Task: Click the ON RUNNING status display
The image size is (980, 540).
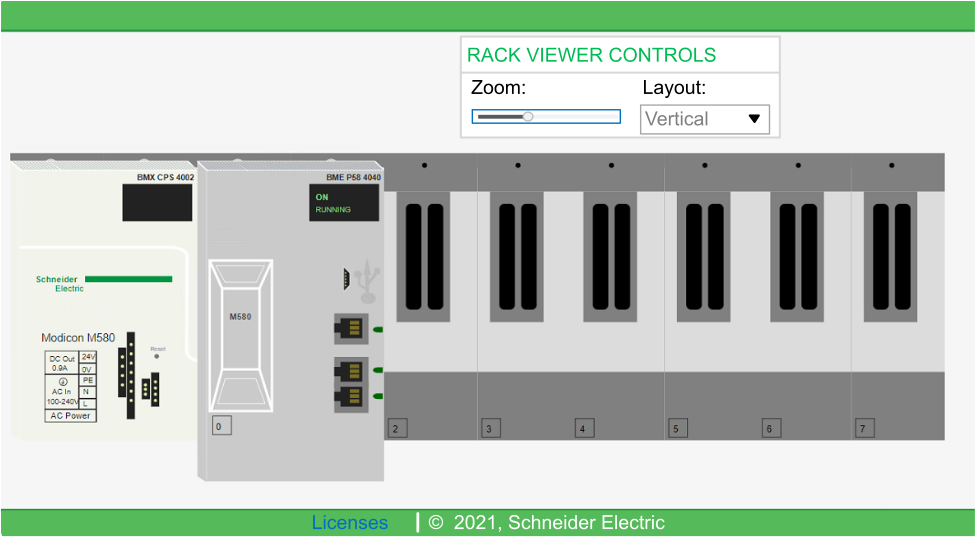Action: coord(343,203)
